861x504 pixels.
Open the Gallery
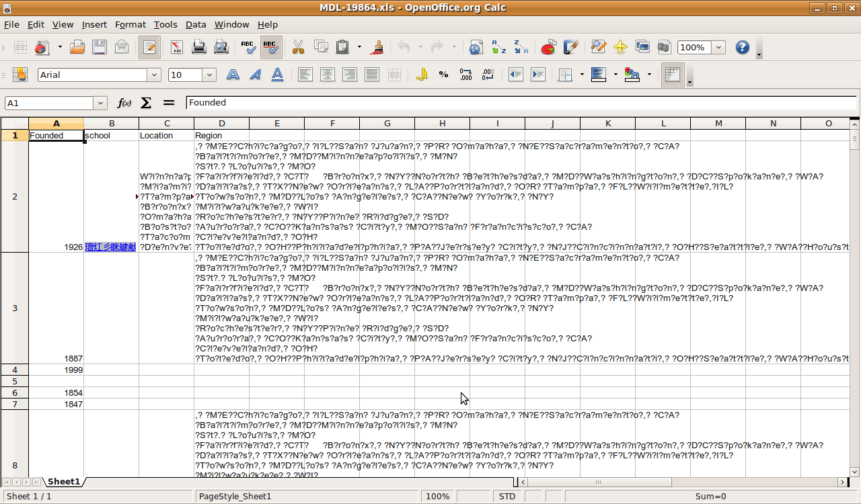tap(642, 47)
